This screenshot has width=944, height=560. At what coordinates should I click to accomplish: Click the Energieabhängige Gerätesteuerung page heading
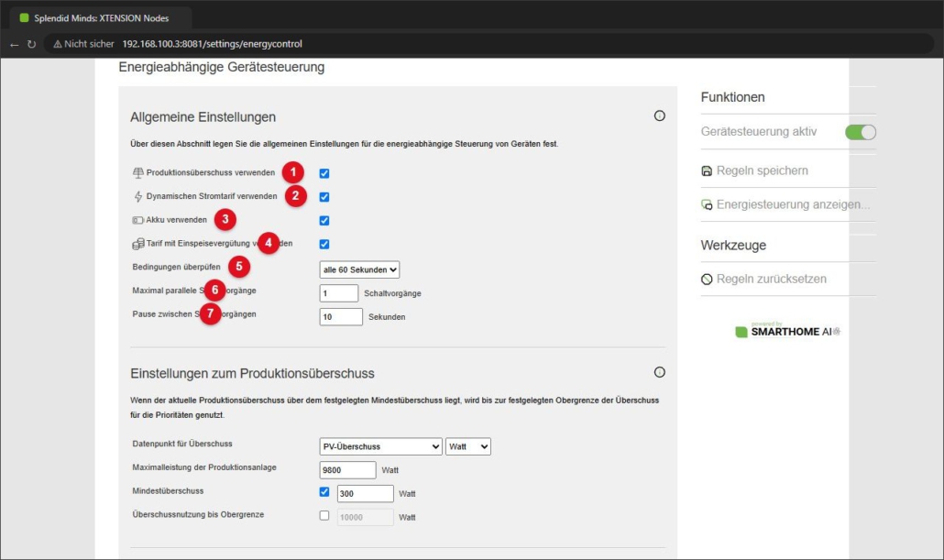pyautogui.click(x=222, y=68)
